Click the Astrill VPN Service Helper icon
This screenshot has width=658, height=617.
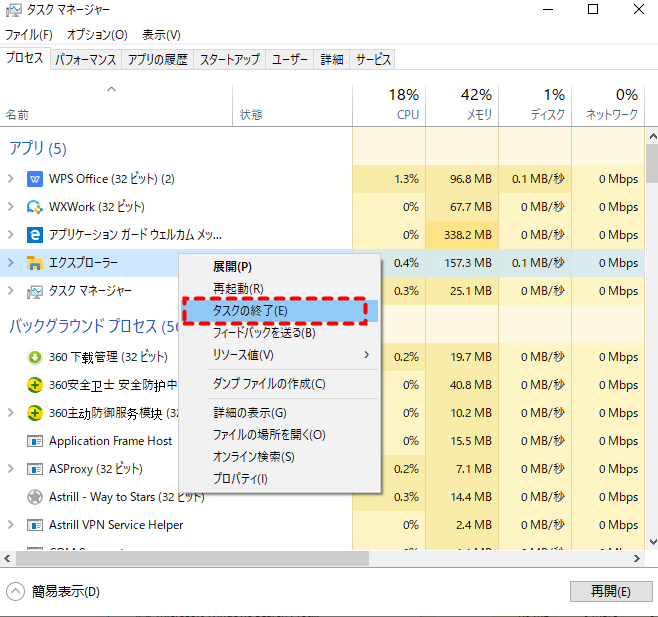tap(34, 525)
